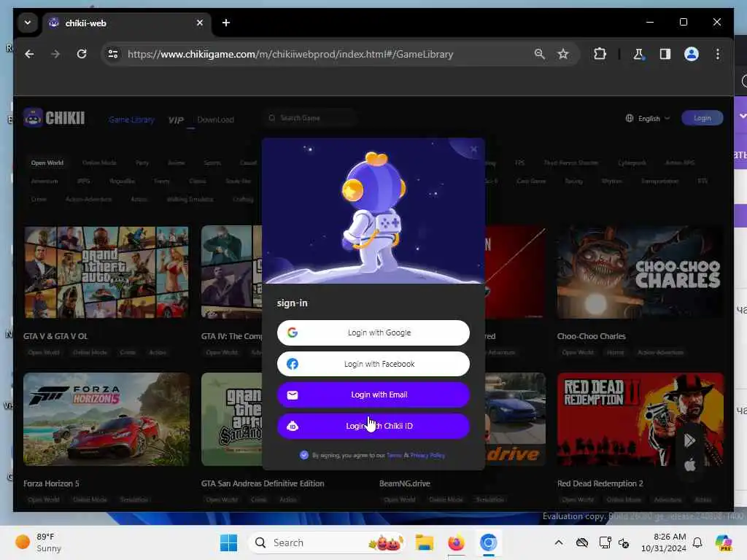
Task: Open site information icon in address bar
Action: (x=113, y=54)
